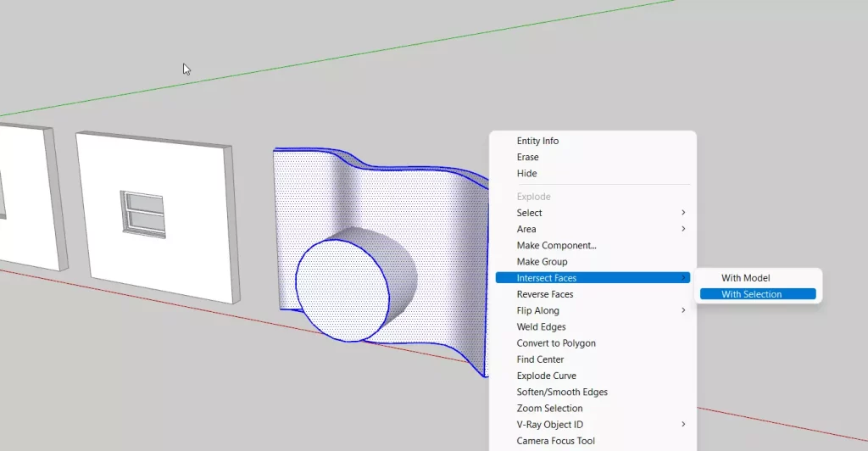Choose Erase in the context menu

point(593,157)
